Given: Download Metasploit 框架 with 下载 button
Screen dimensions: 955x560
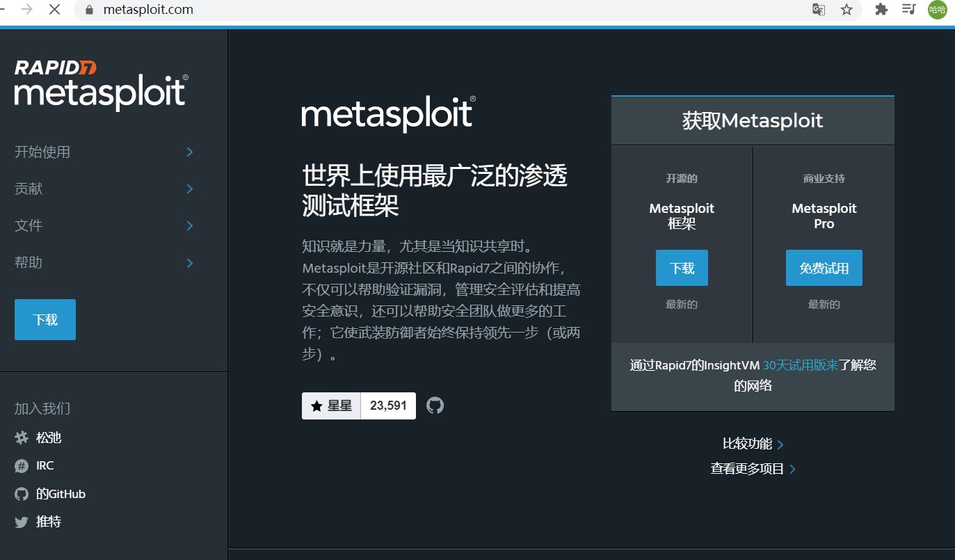Looking at the screenshot, I should pos(682,268).
